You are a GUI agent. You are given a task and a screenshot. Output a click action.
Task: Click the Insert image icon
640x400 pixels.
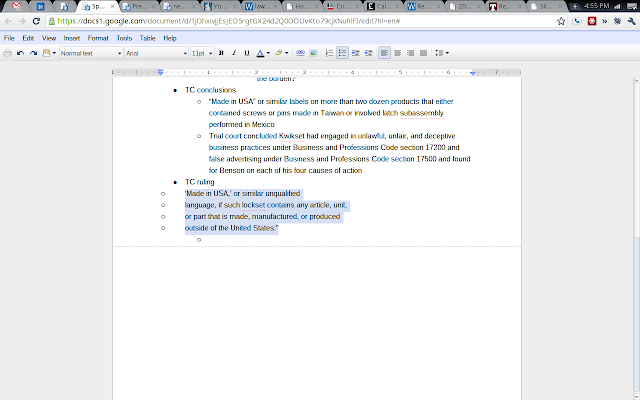313,53
